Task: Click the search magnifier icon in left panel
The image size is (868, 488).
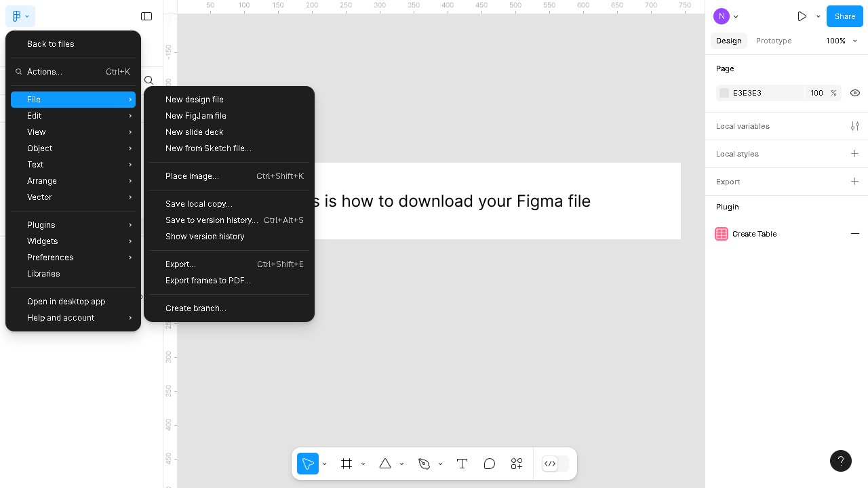Action: click(149, 81)
